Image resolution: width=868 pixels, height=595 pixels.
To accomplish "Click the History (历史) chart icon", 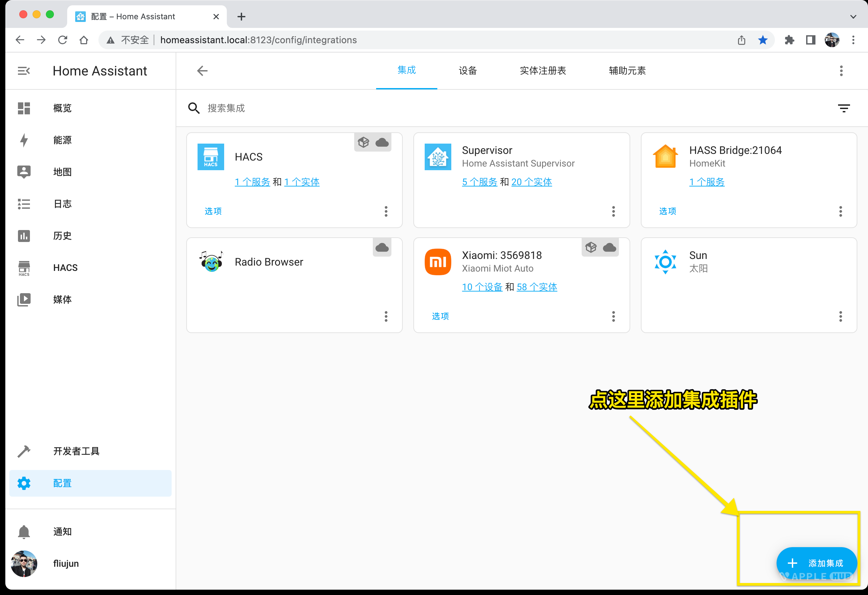I will coord(24,236).
